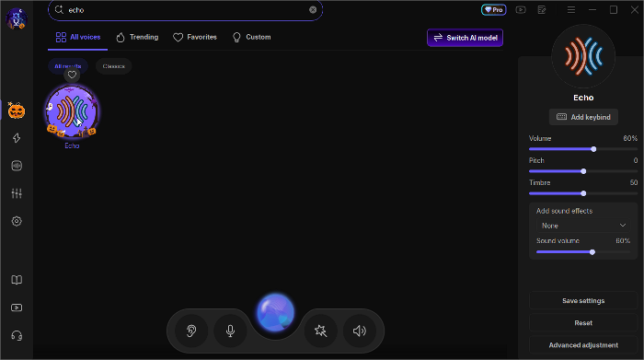Click the magnifier search icon

pyautogui.click(x=59, y=10)
